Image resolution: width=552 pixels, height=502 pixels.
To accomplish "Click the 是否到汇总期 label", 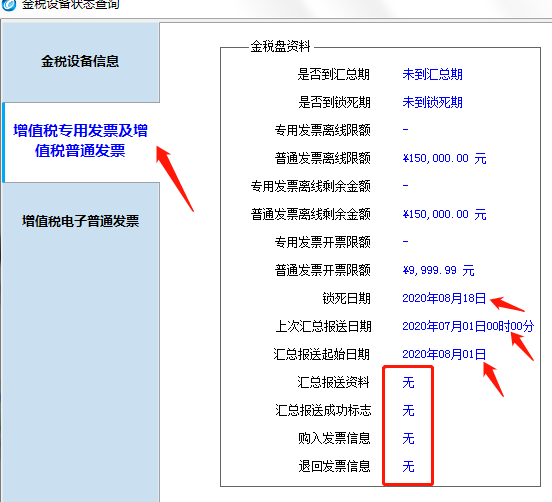I will [x=334, y=75].
